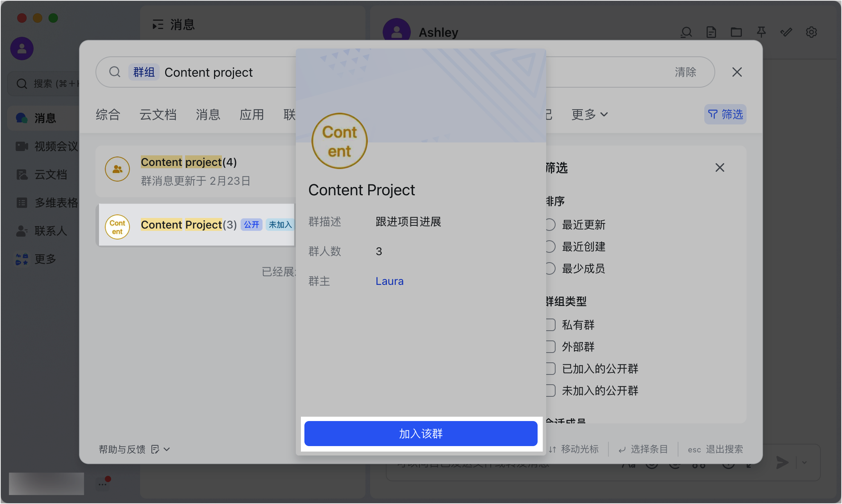The height and width of the screenshot is (504, 842).
Task: Remove the 群组 search scope tag
Action: pyautogui.click(x=144, y=72)
